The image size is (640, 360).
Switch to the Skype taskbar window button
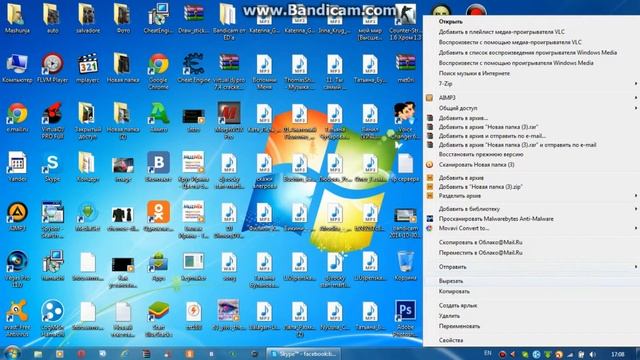point(303,354)
